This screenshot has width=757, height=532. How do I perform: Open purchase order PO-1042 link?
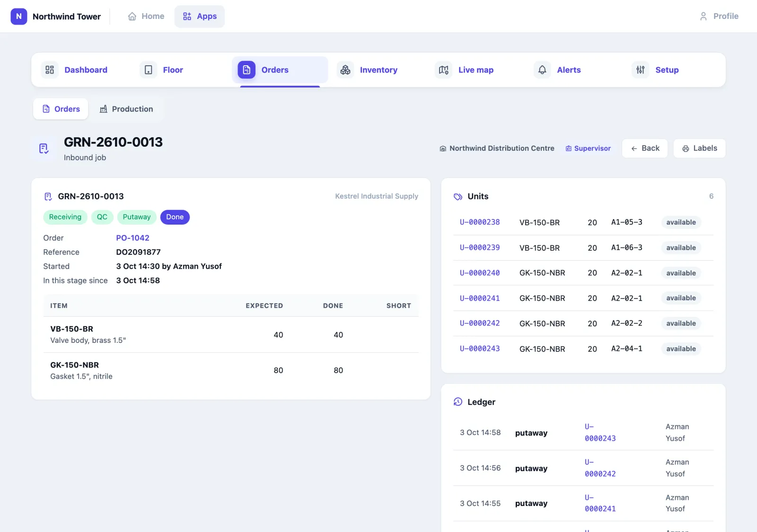coord(133,238)
